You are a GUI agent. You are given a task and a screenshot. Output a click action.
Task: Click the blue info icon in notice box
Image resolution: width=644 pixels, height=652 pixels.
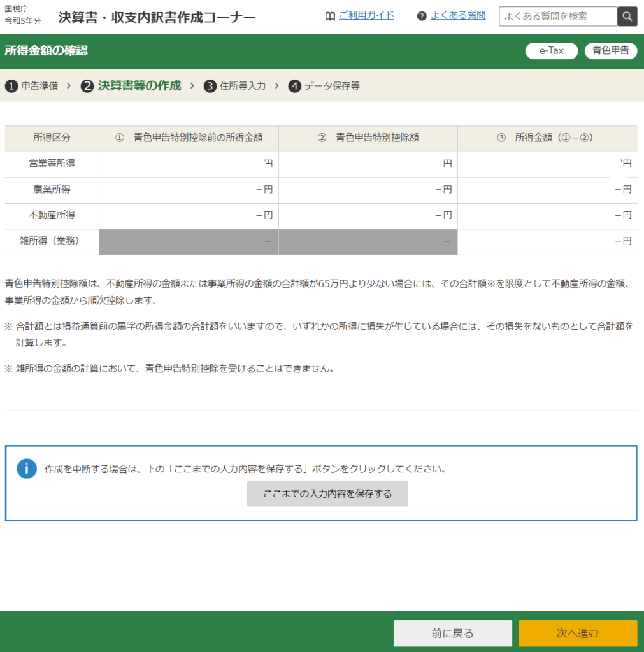[27, 469]
